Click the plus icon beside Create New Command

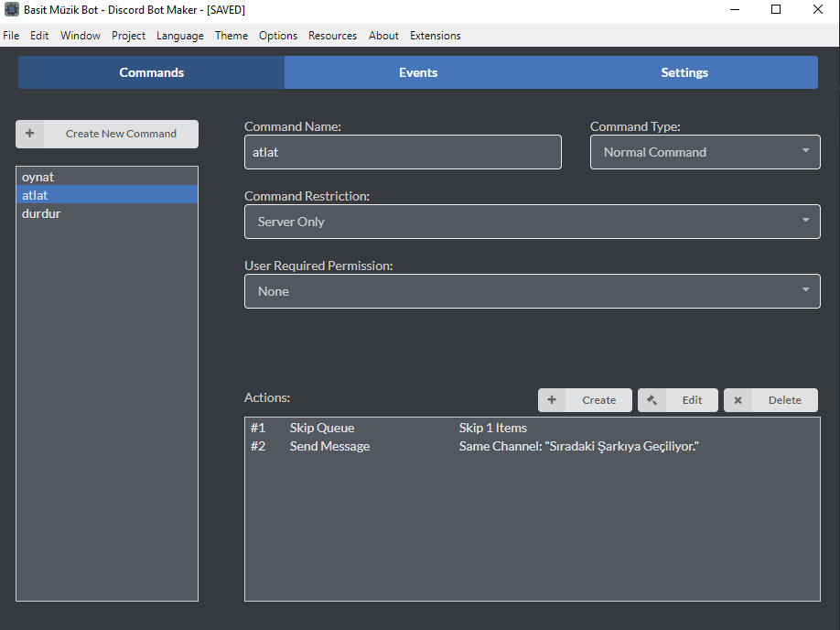click(30, 134)
